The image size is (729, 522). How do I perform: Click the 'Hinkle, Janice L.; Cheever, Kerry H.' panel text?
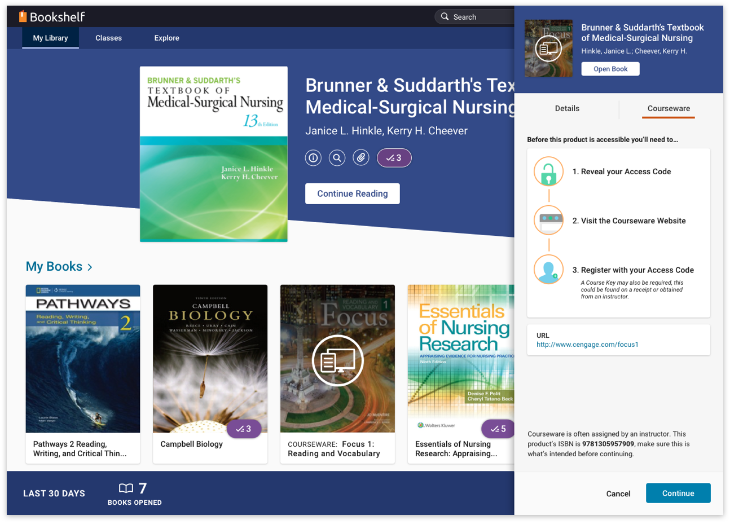point(634,51)
